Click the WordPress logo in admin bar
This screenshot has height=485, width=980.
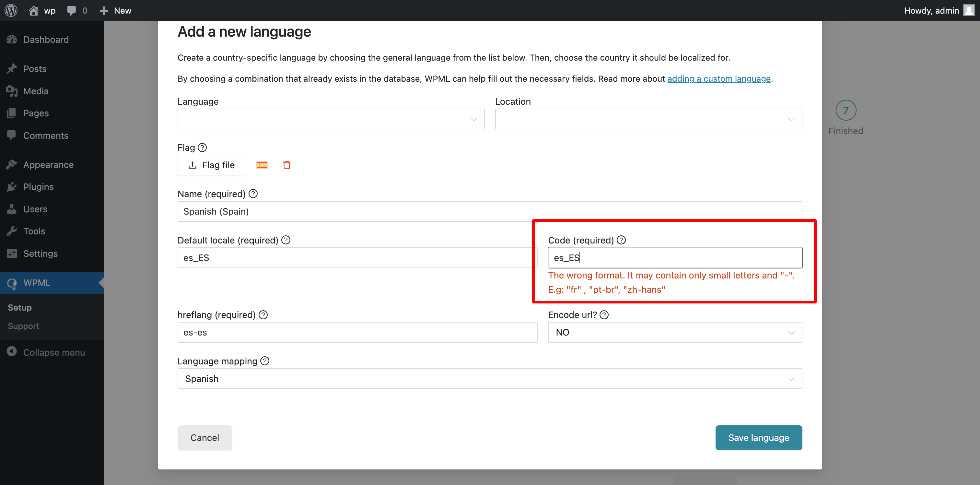[x=11, y=10]
